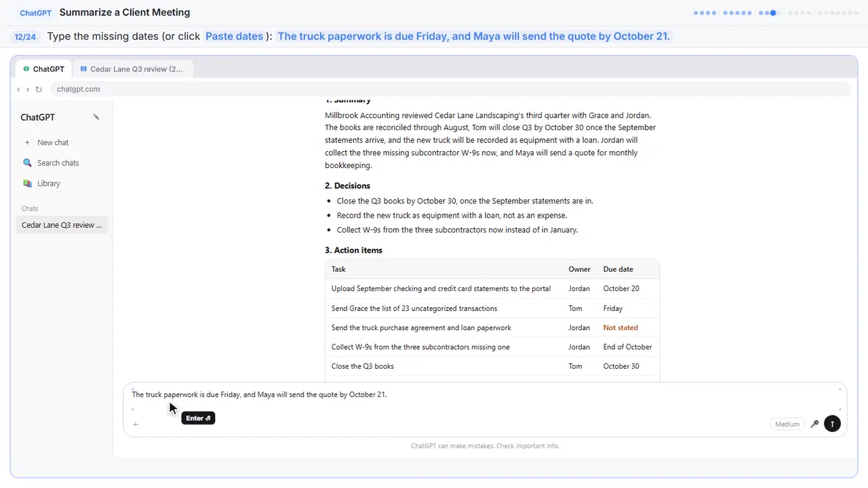The width and height of the screenshot is (868, 488).
Task: Click the ChatGPT sidebar title
Action: (37, 117)
